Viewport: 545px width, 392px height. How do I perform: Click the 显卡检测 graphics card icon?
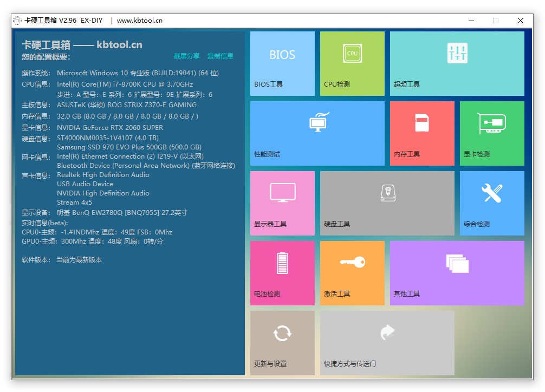(x=491, y=123)
